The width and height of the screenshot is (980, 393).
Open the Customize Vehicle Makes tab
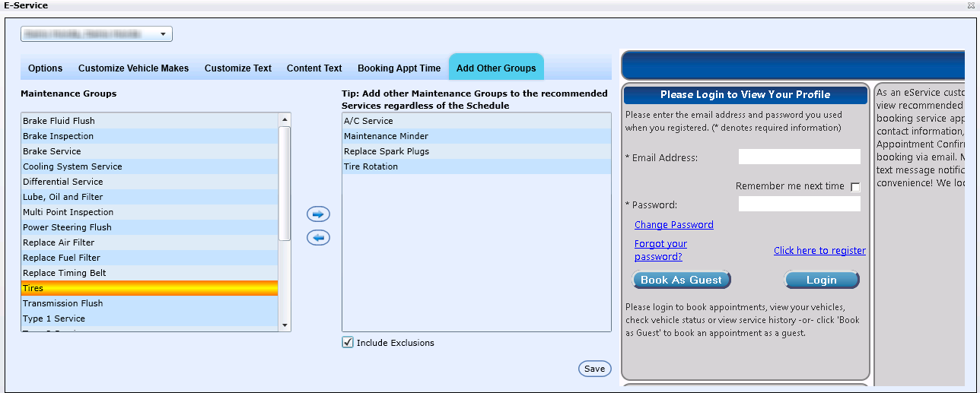click(x=133, y=68)
